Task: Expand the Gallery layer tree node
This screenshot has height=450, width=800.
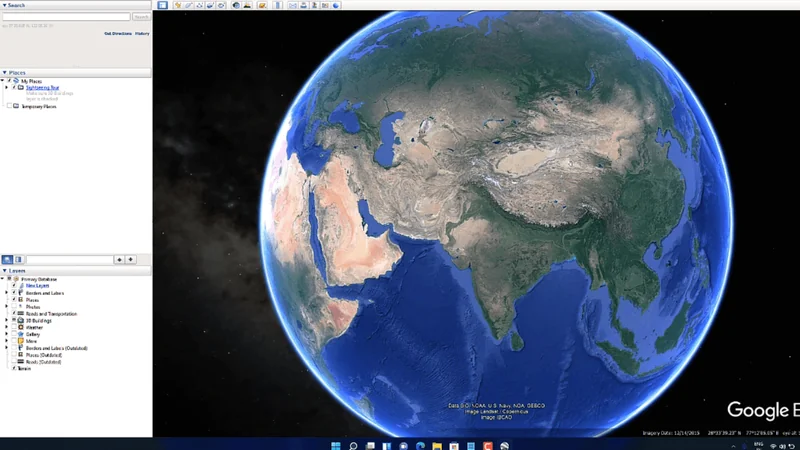Action: 6,334
